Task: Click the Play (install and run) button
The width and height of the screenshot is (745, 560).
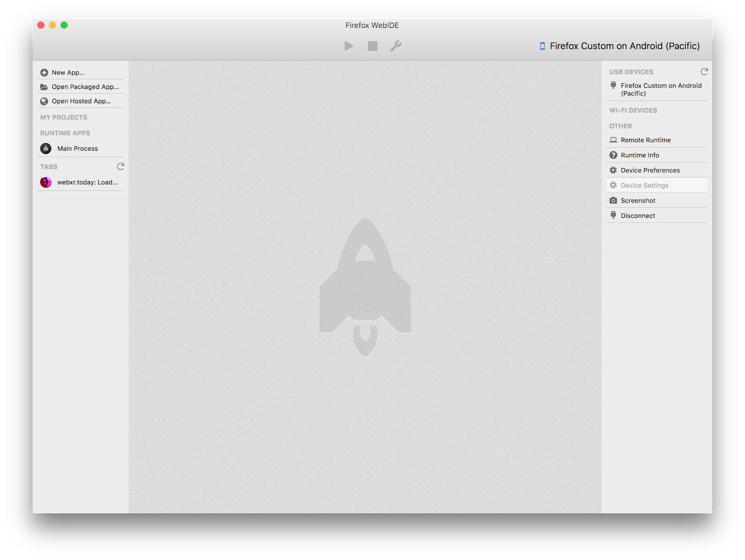Action: [349, 46]
